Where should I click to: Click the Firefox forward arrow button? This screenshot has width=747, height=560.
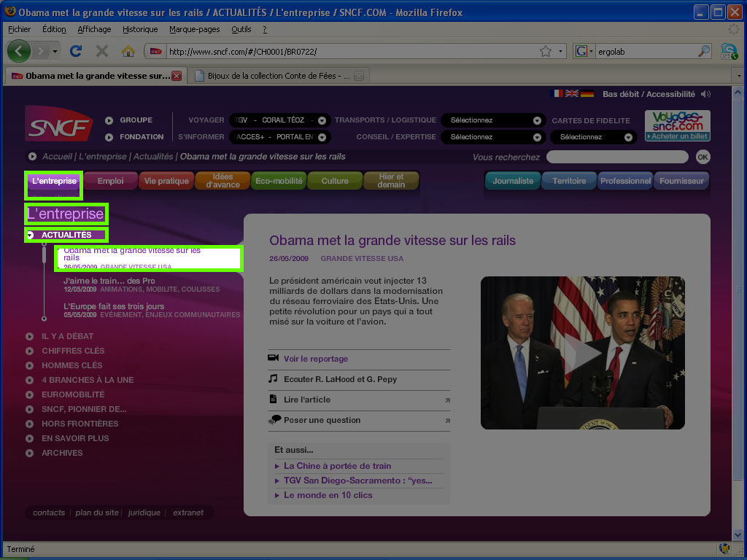[41, 51]
